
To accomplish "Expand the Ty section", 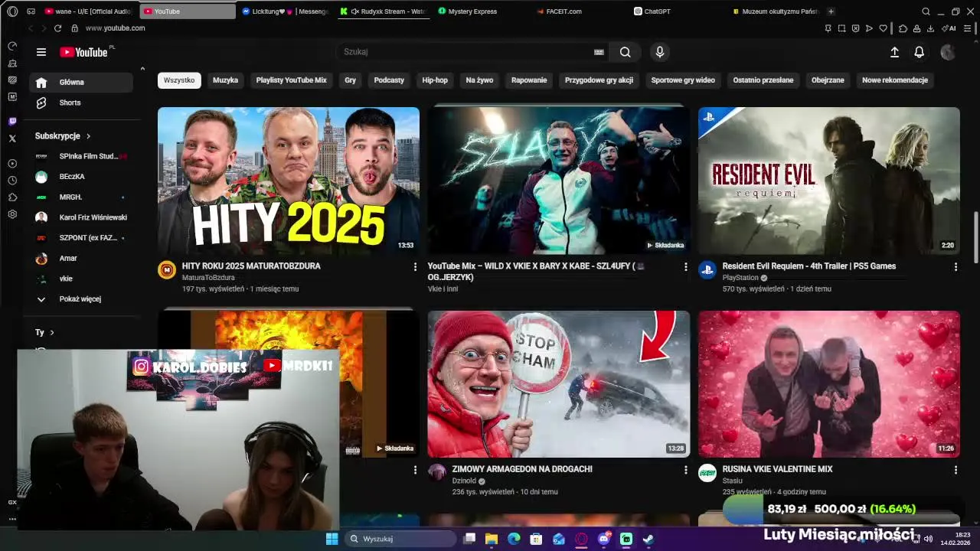I will click(x=44, y=332).
